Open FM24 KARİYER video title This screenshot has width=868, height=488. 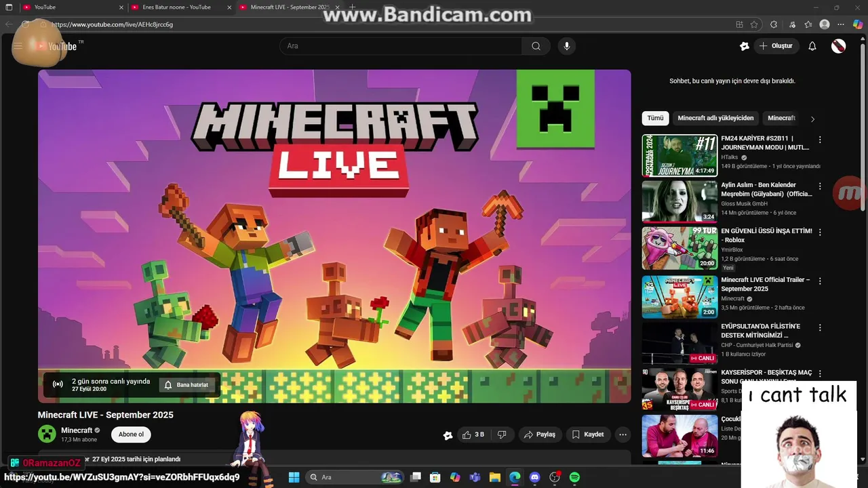[766, 142]
